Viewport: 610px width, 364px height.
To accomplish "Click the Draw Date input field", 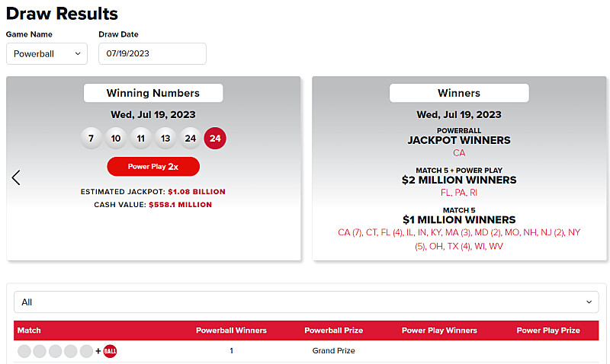I will point(152,54).
